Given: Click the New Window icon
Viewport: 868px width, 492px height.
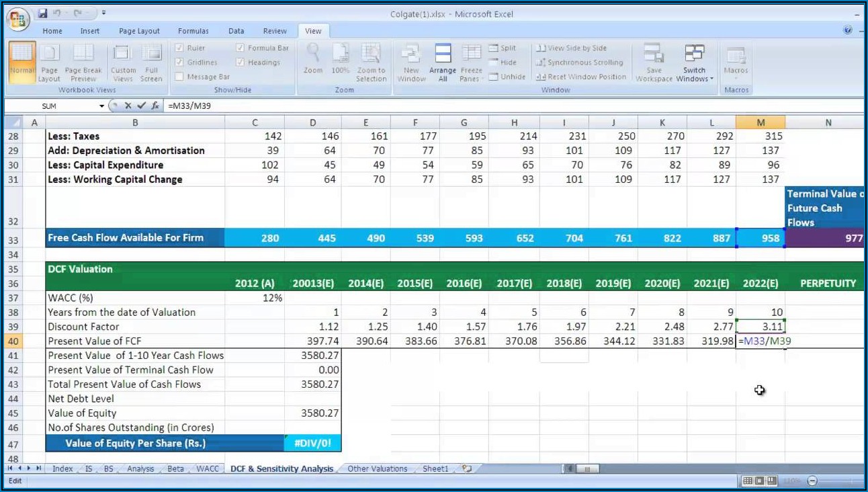Looking at the screenshot, I should (411, 53).
